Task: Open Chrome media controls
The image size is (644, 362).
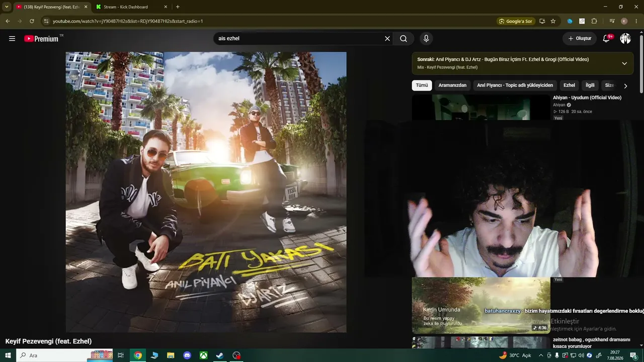Action: tap(612, 21)
